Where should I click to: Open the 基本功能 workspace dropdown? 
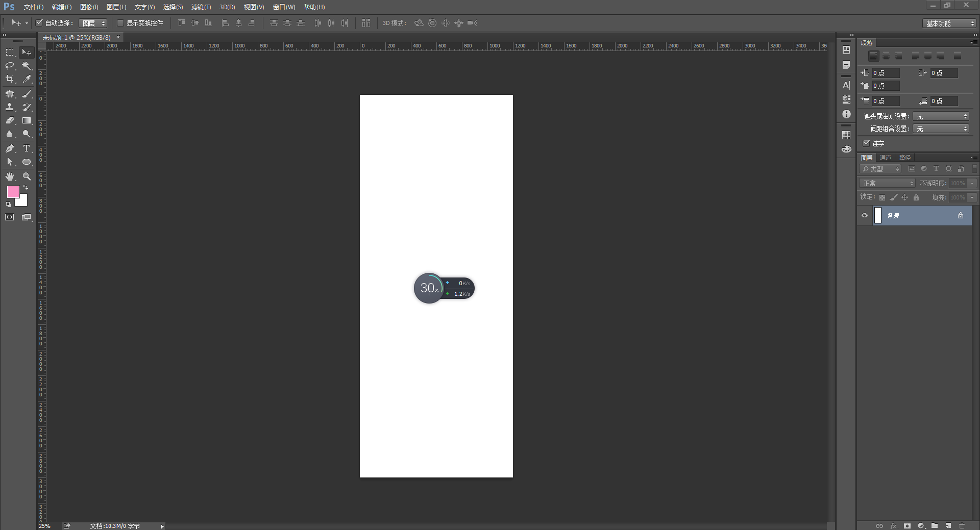pos(949,23)
